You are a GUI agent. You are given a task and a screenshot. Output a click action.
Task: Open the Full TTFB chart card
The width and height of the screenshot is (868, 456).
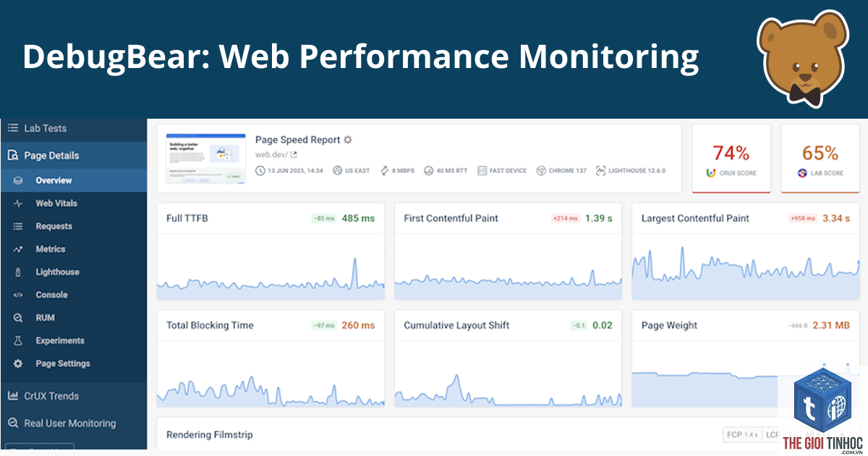point(271,252)
